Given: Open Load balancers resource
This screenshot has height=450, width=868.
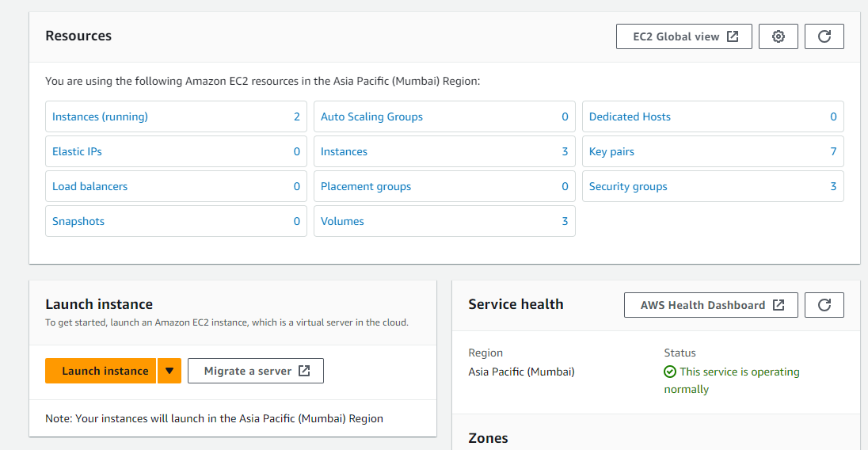Looking at the screenshot, I should tap(89, 186).
